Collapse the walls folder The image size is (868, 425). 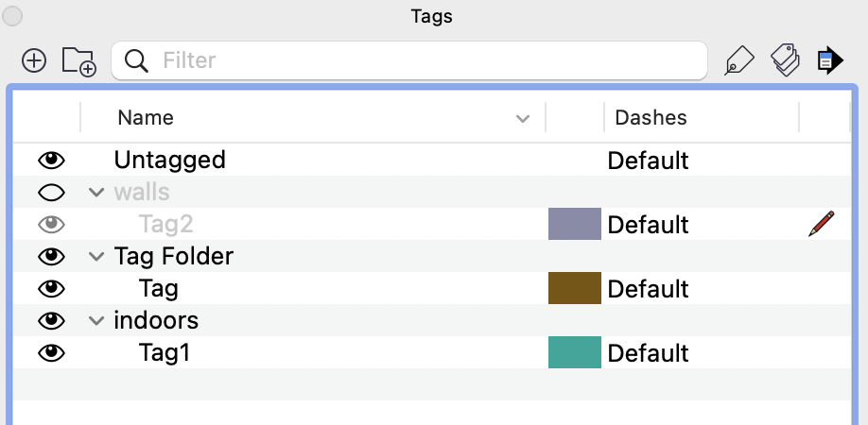tap(95, 193)
